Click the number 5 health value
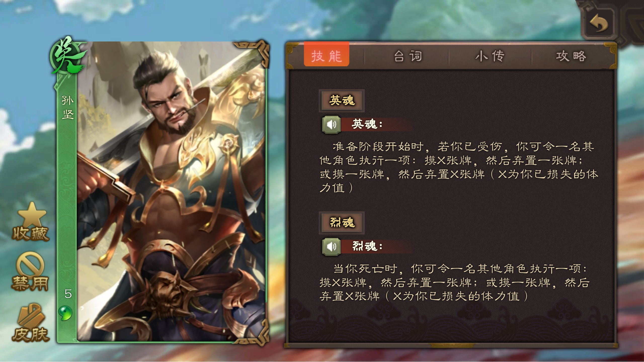 [68, 294]
